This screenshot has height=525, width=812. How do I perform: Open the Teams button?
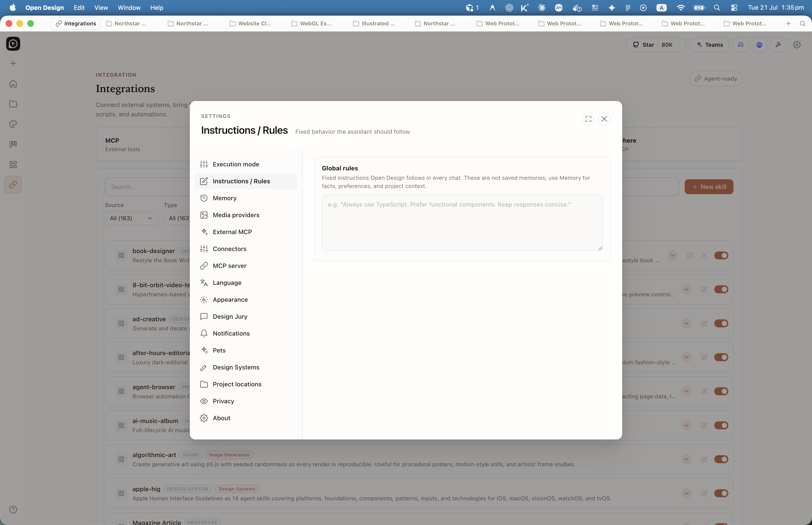[709, 45]
